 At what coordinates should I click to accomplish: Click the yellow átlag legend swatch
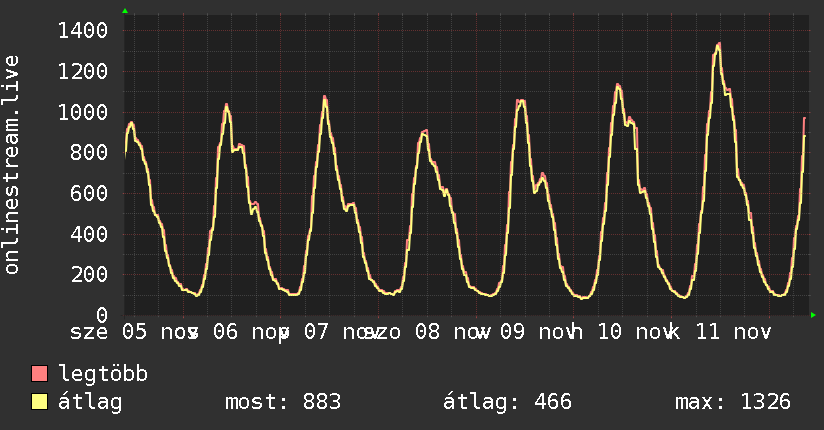point(40,403)
